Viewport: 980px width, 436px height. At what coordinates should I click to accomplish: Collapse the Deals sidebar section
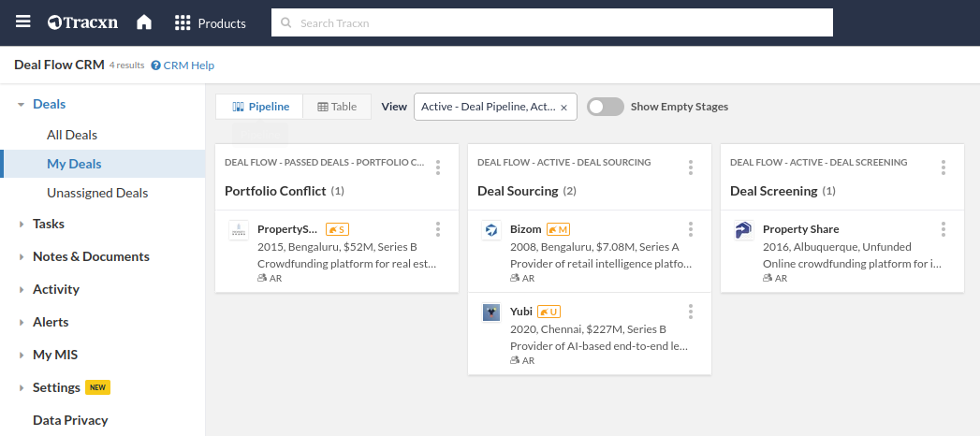22,105
